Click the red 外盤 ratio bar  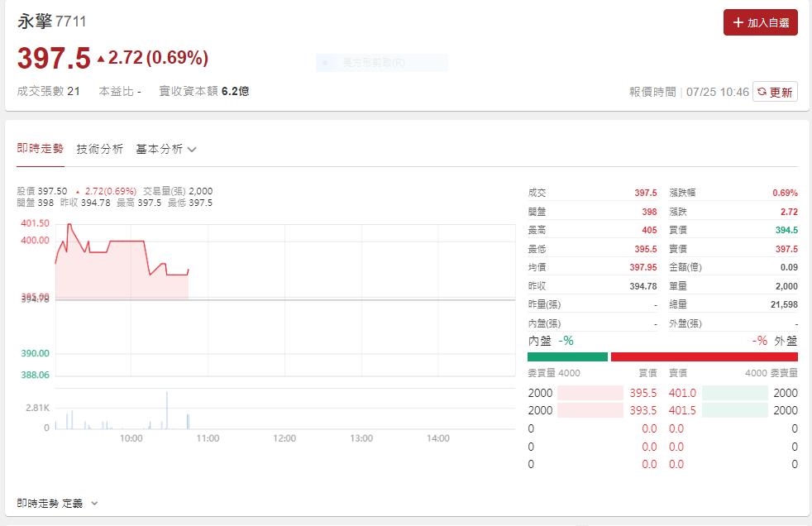(704, 356)
